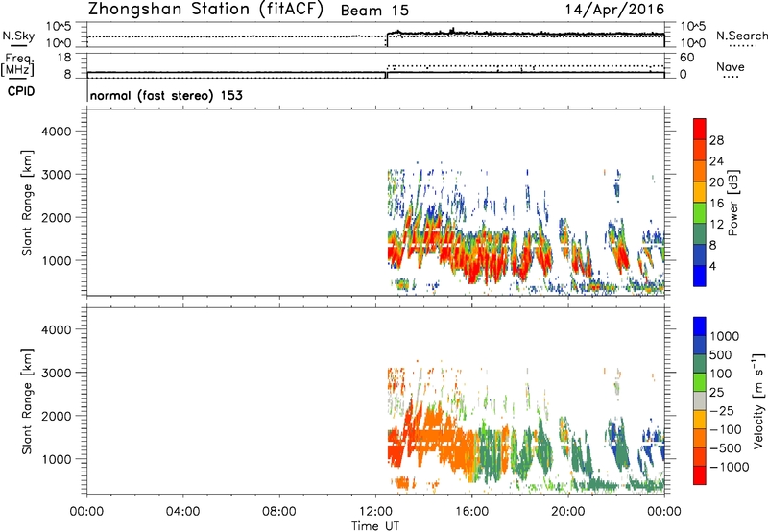This screenshot has height=532, width=768.
Task: Click the 'Freq. [MHz]' axis label
Action: (17, 65)
